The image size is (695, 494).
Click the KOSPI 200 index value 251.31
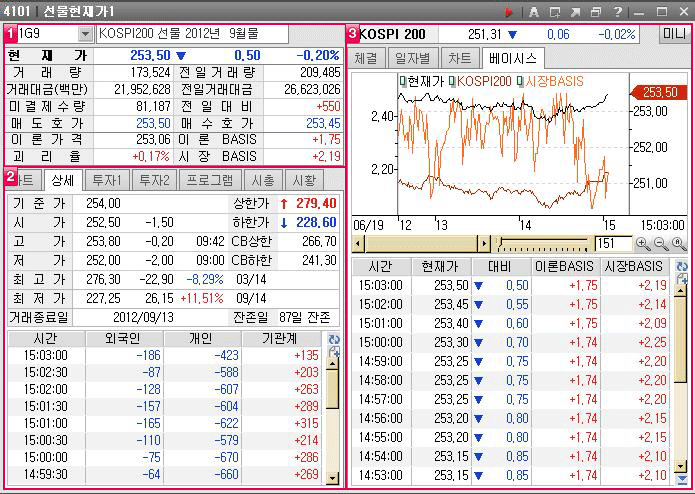(x=484, y=34)
